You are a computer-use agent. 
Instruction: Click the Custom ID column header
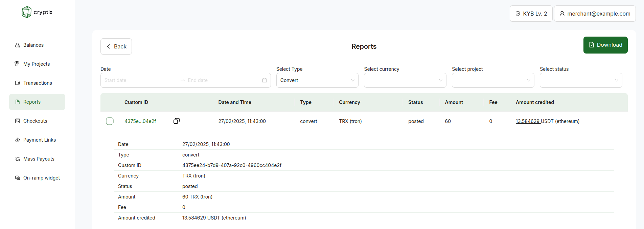[136, 102]
